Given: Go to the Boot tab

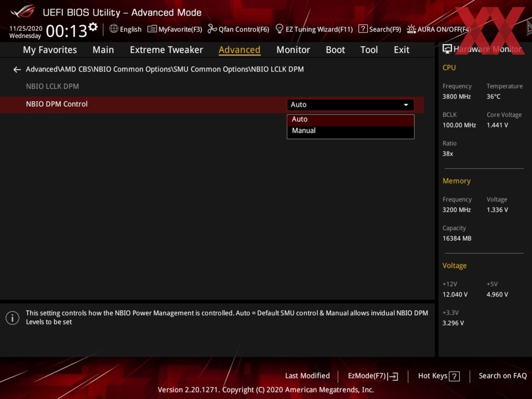Looking at the screenshot, I should pyautogui.click(x=335, y=50).
